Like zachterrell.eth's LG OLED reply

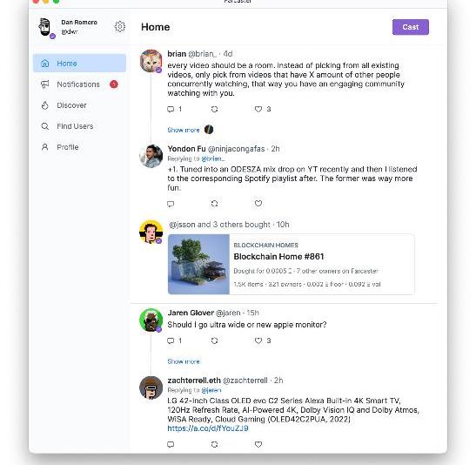click(258, 444)
